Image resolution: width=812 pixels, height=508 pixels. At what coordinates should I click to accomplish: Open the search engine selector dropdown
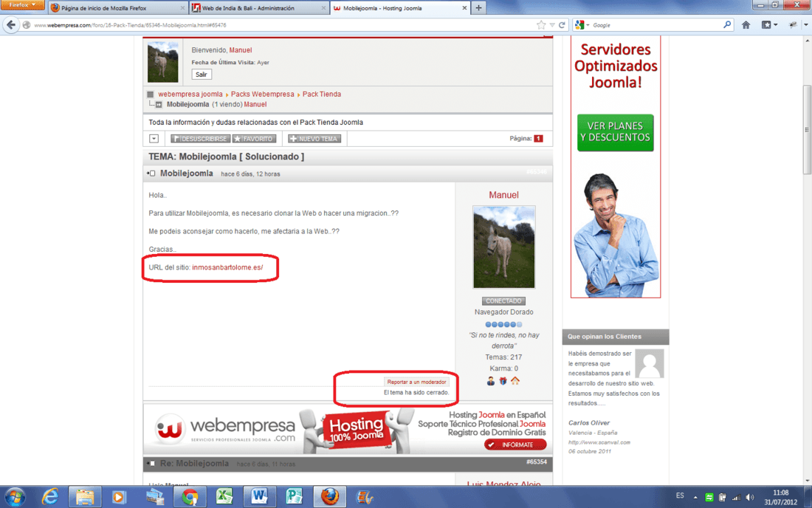[x=582, y=25]
